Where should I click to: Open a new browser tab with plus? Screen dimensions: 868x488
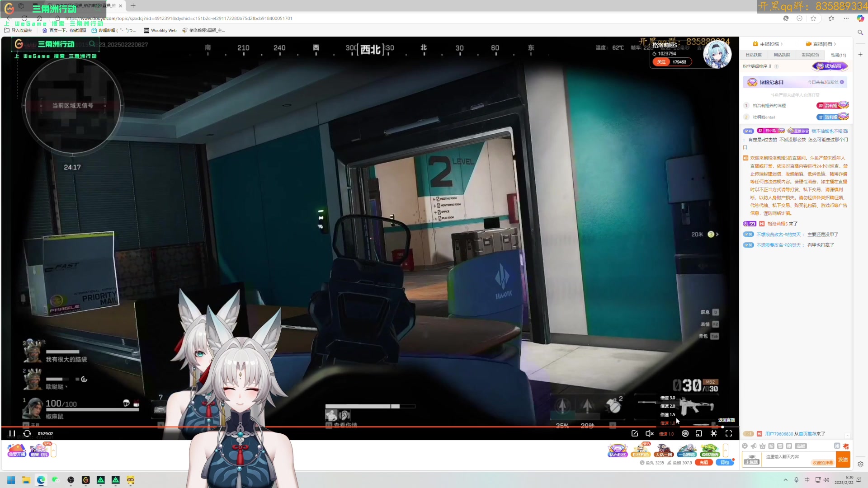click(133, 6)
